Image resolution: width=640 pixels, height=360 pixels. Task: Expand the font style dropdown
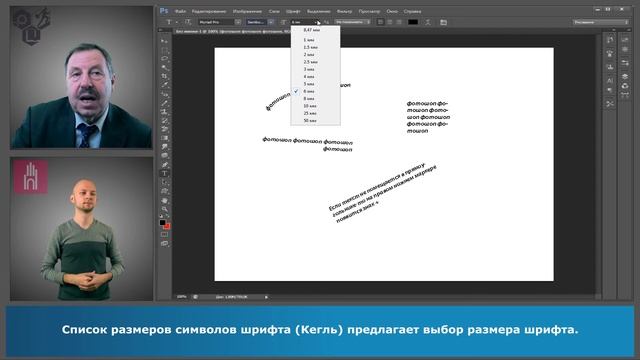[x=271, y=22]
